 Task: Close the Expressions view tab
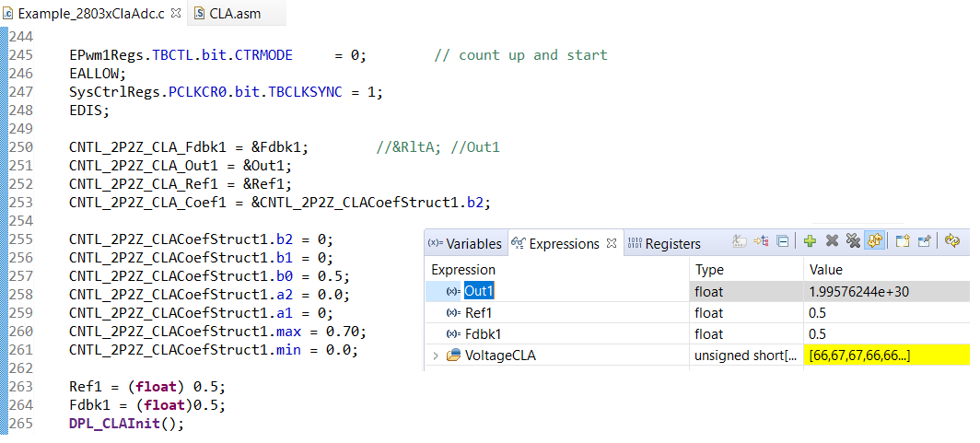(612, 243)
